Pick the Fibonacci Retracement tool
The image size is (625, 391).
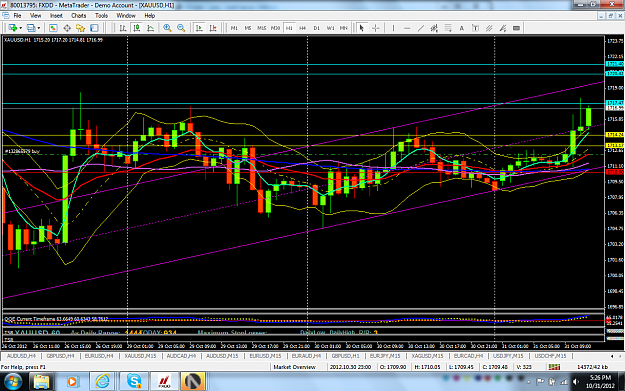(448, 28)
